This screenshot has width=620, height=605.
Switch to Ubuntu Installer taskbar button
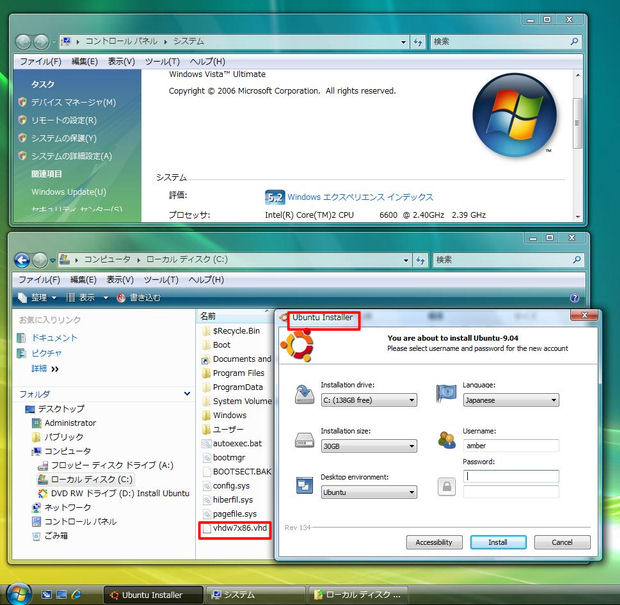(x=153, y=595)
